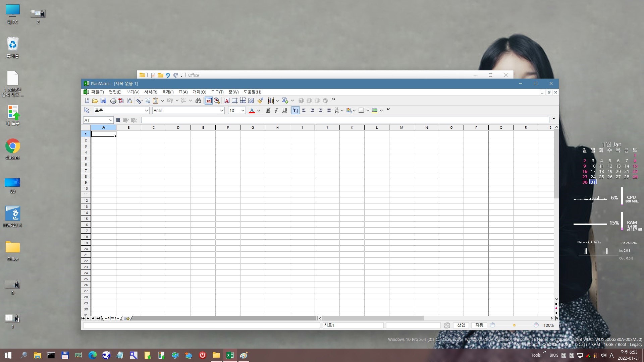This screenshot has height=362, width=644.
Task: Click the 100% zoom level text
Action: point(549,325)
